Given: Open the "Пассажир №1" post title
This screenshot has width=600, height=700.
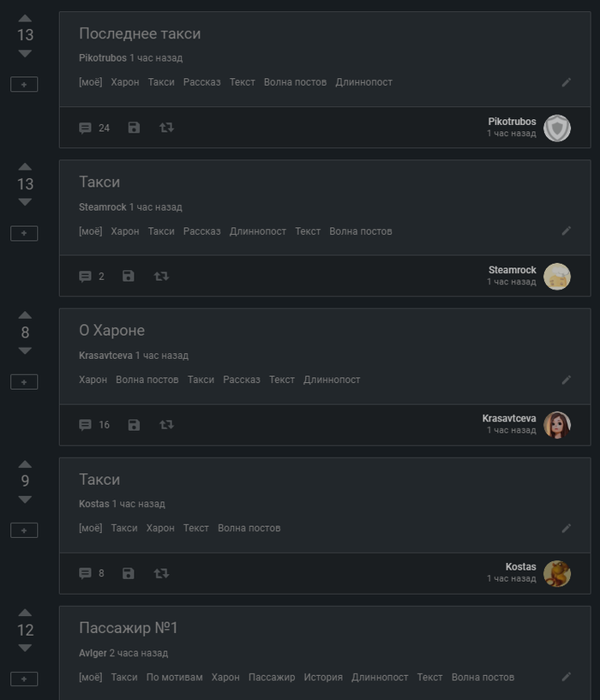Looking at the screenshot, I should point(128,628).
